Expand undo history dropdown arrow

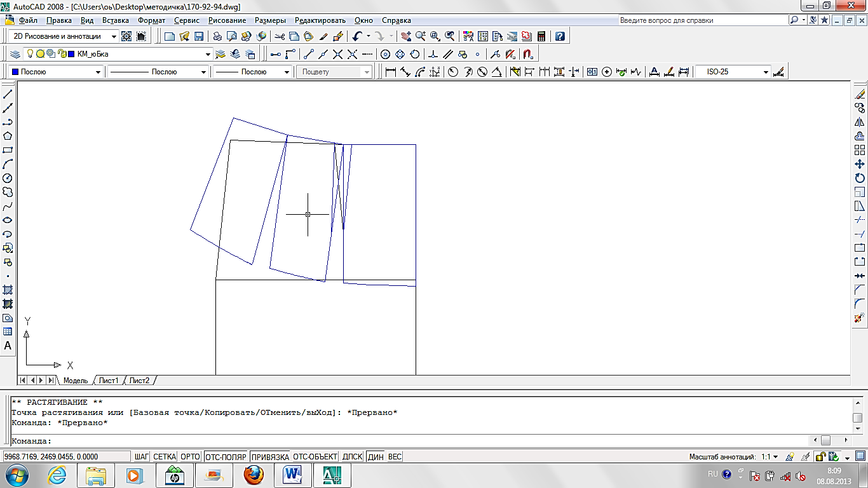369,36
